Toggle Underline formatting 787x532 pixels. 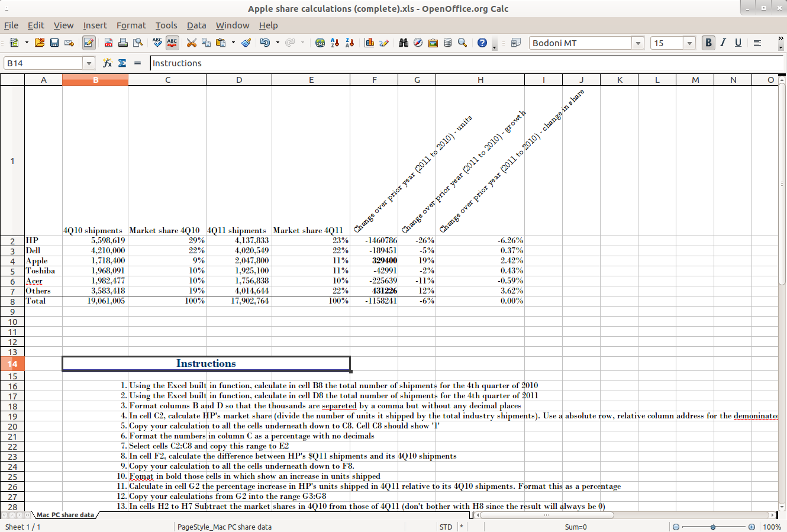click(738, 43)
